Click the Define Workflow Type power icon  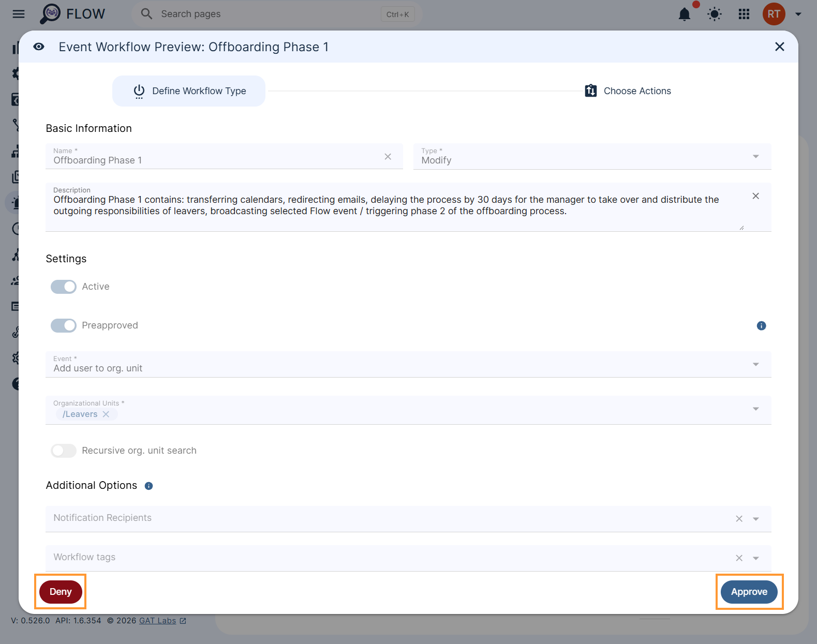pos(139,91)
